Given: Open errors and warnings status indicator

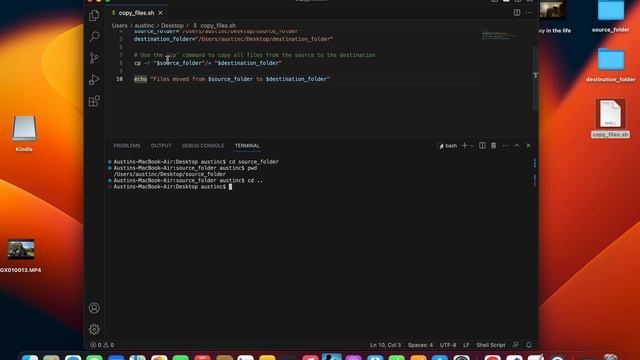Looking at the screenshot, I should 102,345.
